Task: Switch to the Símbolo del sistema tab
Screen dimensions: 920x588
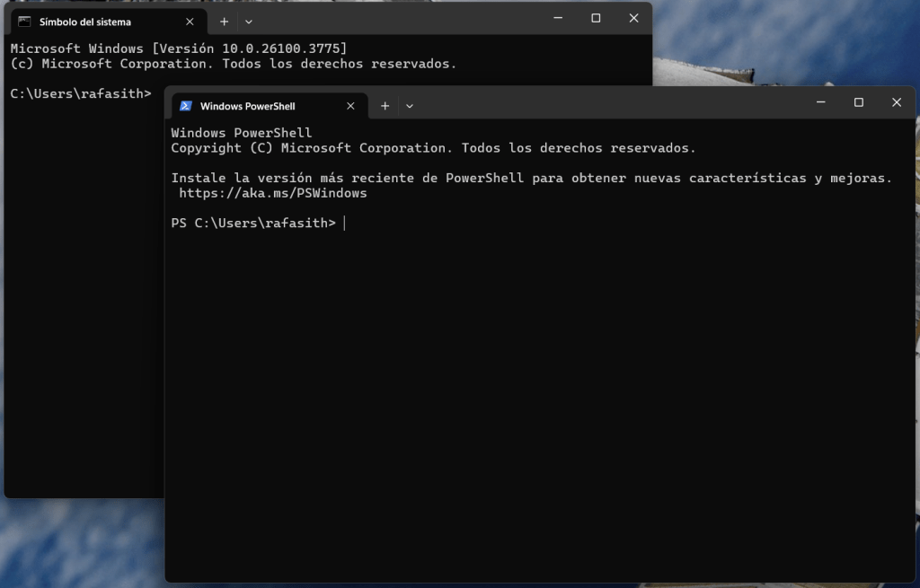Action: pos(85,22)
